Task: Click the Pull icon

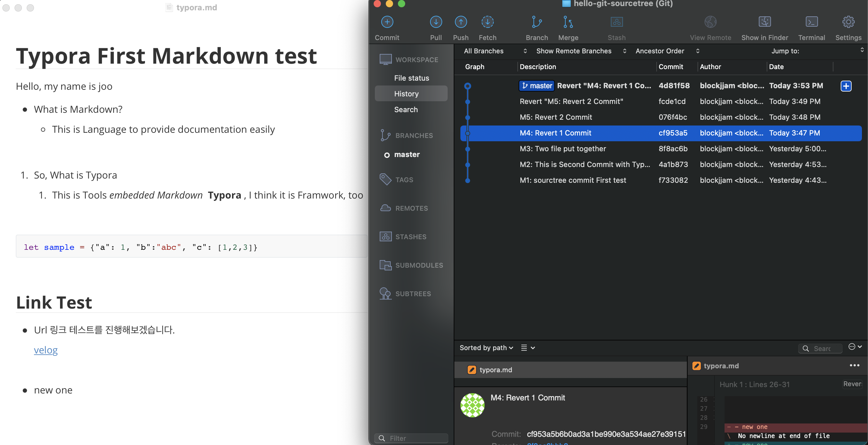Action: pos(436,22)
